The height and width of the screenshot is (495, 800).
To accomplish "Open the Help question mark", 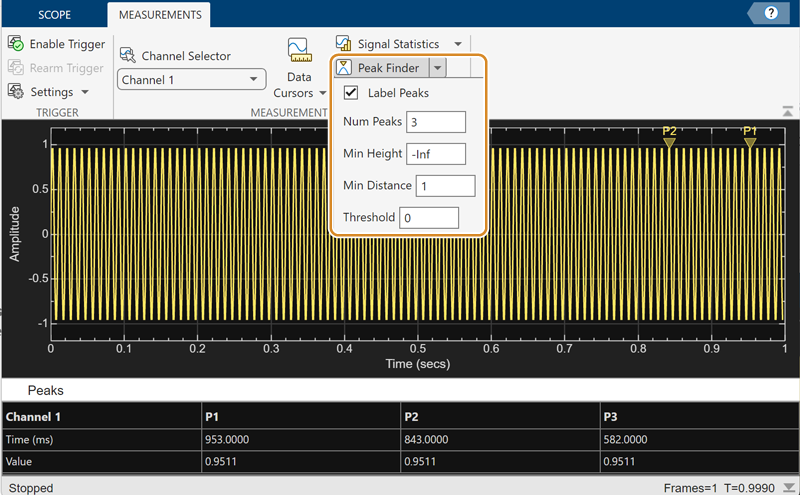I will click(771, 13).
